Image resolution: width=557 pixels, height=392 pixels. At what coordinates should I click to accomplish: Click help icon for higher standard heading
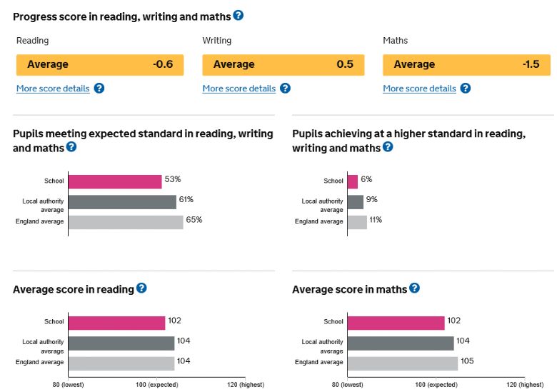click(x=388, y=146)
